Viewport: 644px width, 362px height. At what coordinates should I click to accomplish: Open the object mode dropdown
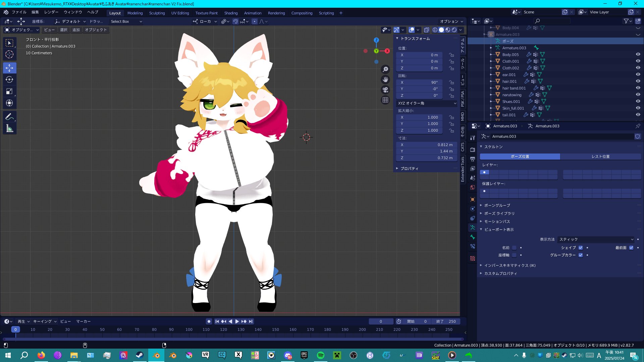[x=21, y=30]
